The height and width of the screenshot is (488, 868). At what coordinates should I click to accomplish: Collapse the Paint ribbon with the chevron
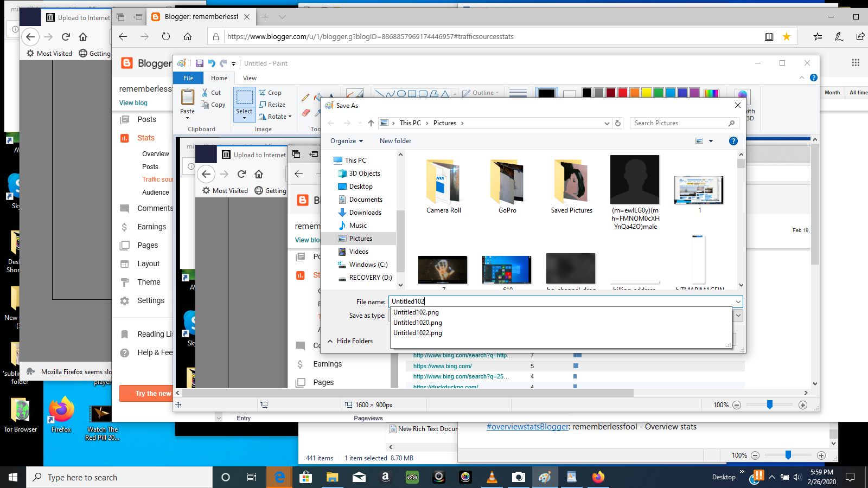click(802, 78)
